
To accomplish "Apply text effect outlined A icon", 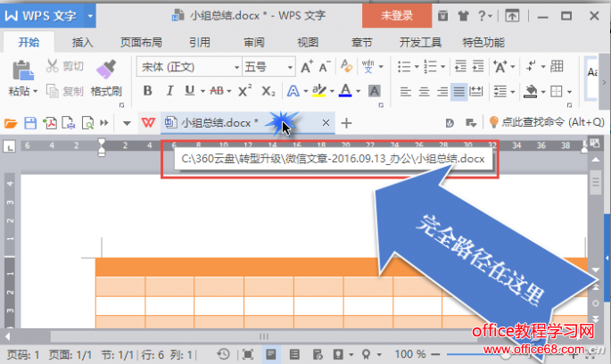I will (x=293, y=91).
